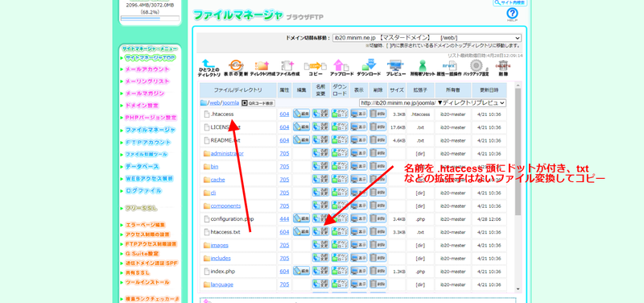Open the cache directory link
The width and height of the screenshot is (644, 303).
(x=217, y=180)
